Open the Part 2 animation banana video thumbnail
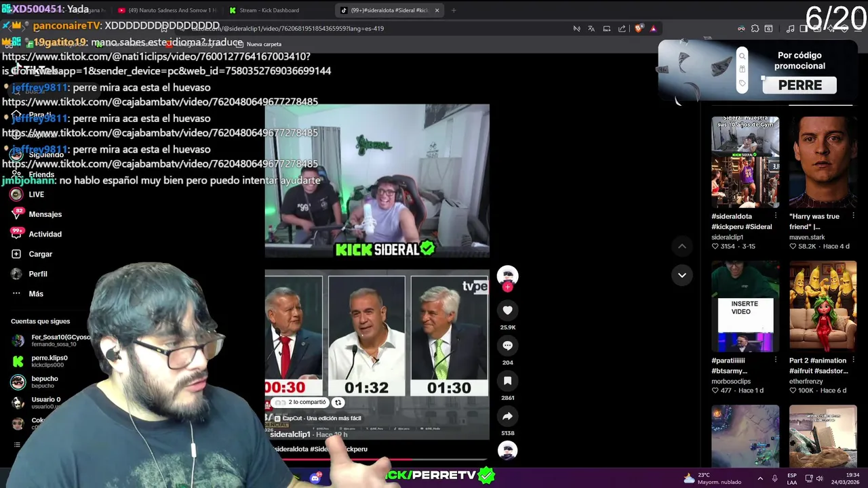 [823, 306]
